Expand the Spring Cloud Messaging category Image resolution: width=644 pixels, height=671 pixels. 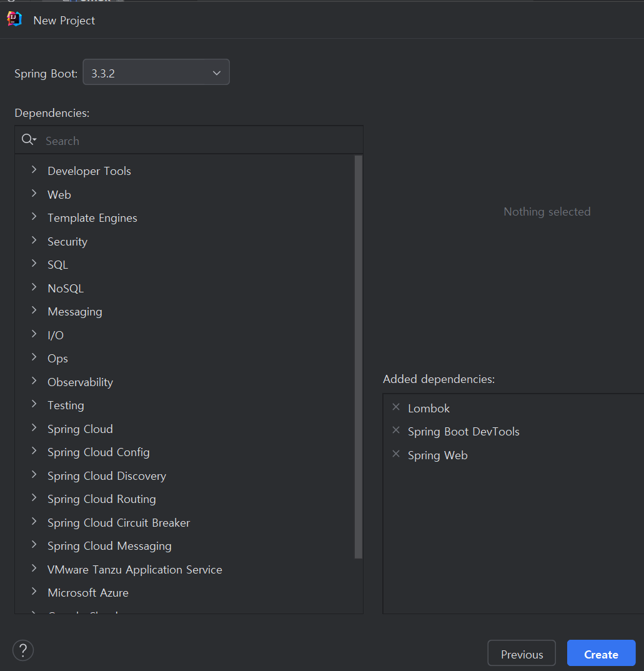pos(34,544)
